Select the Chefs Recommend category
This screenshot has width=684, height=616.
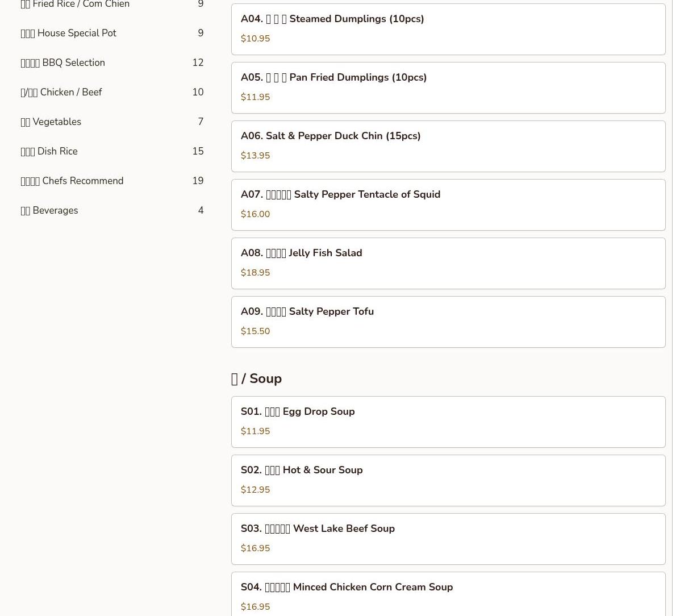pos(112,181)
